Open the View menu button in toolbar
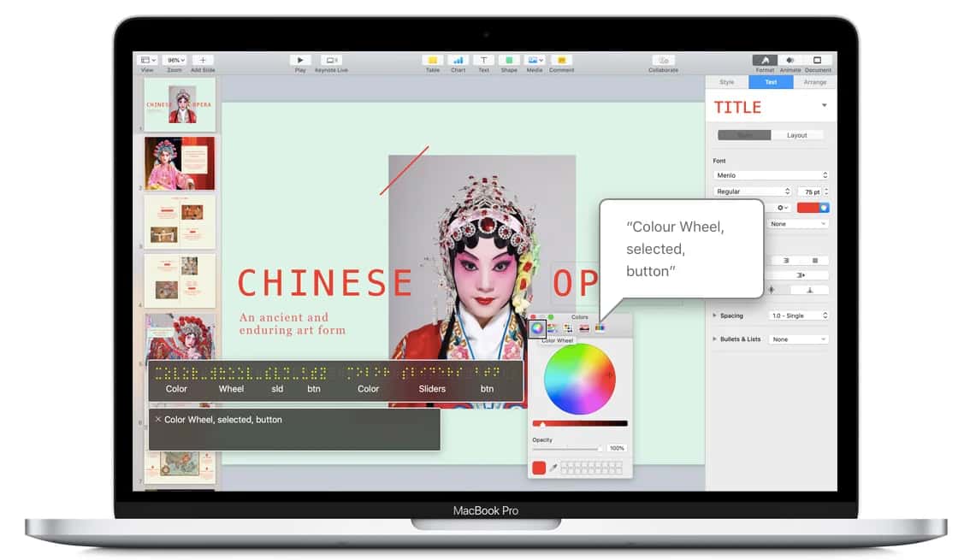Viewport: 970px width, 560px height. coord(148,60)
